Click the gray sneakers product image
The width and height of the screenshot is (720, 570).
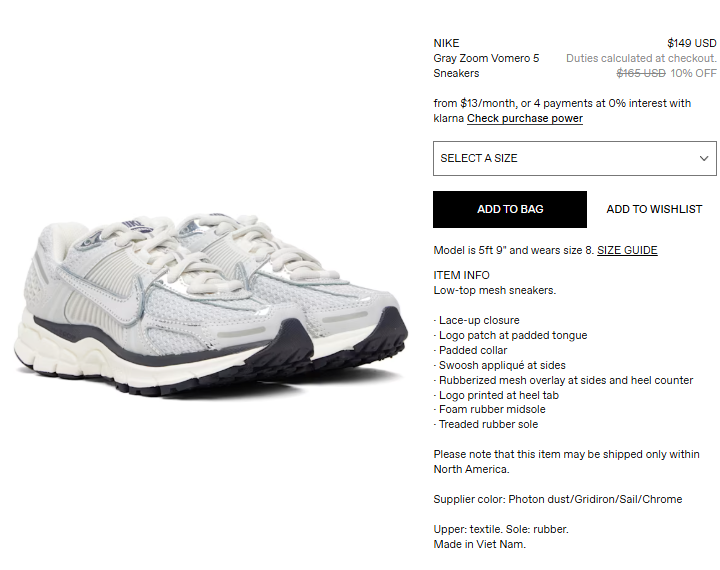tap(211, 303)
